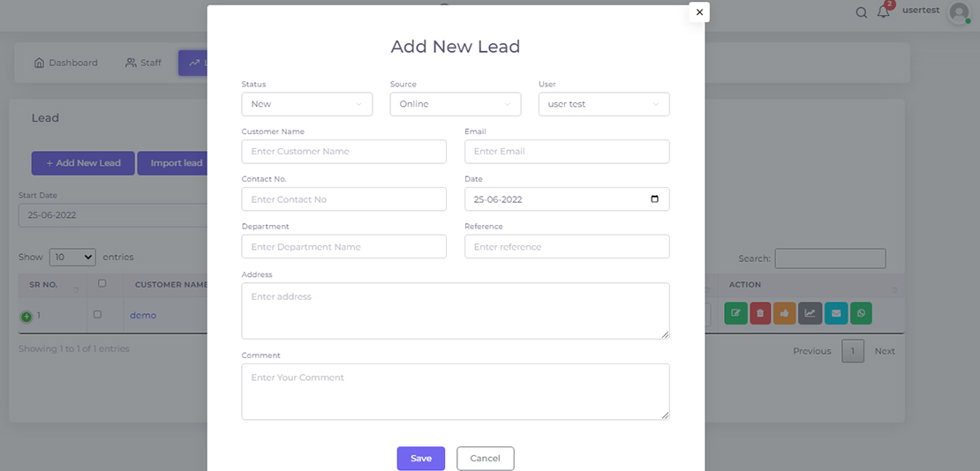Viewport: 980px width, 471px height.
Task: Select page 1 in pagination
Action: [853, 351]
